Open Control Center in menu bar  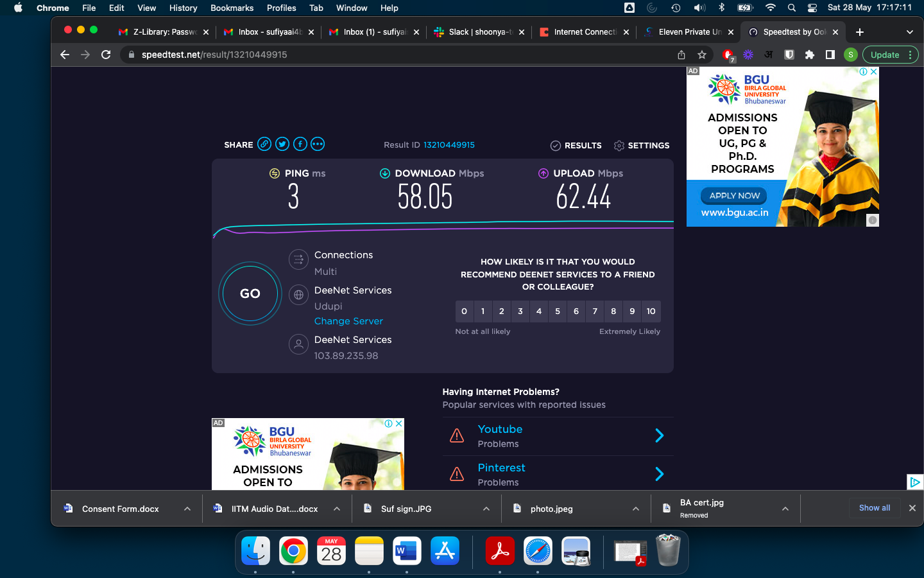point(812,8)
